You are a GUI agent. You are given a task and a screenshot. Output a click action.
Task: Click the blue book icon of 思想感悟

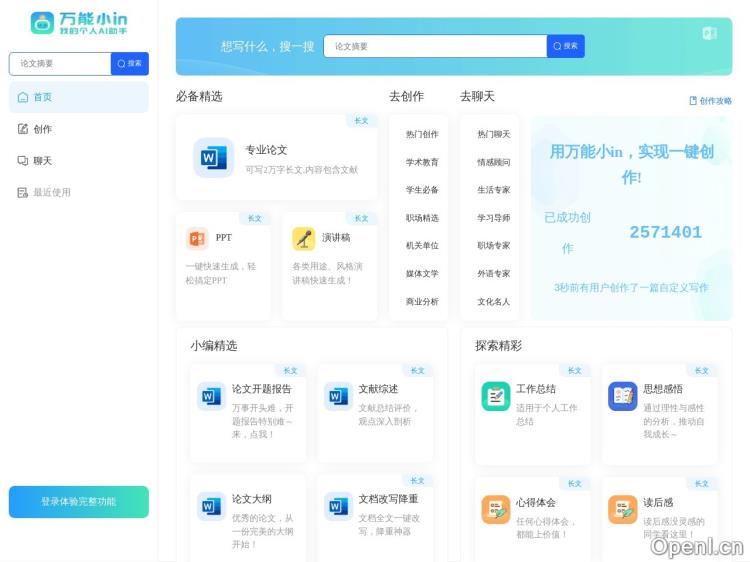click(x=622, y=396)
